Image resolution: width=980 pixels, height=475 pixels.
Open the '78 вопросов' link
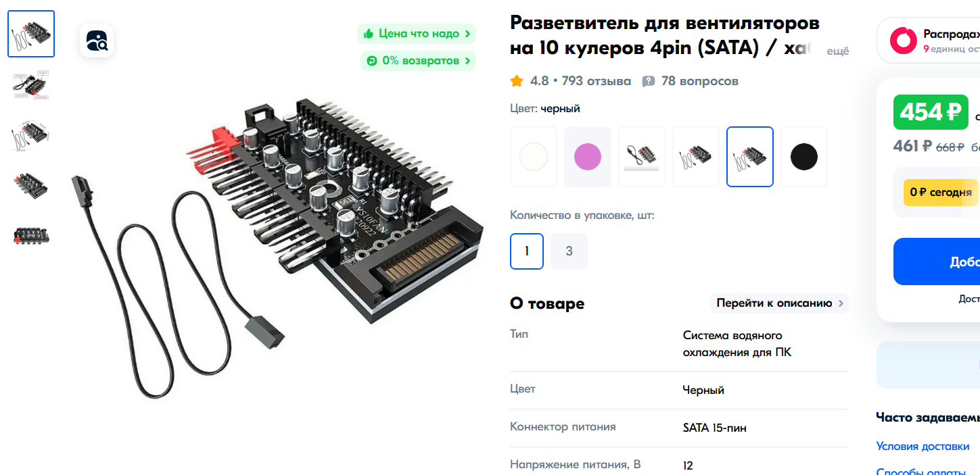700,81
